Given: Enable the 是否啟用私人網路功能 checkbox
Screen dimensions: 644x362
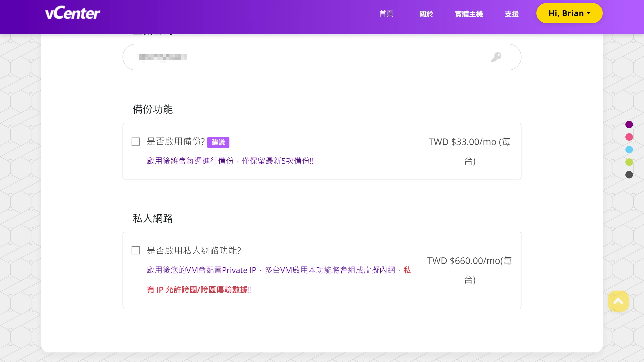Looking at the screenshot, I should (136, 250).
